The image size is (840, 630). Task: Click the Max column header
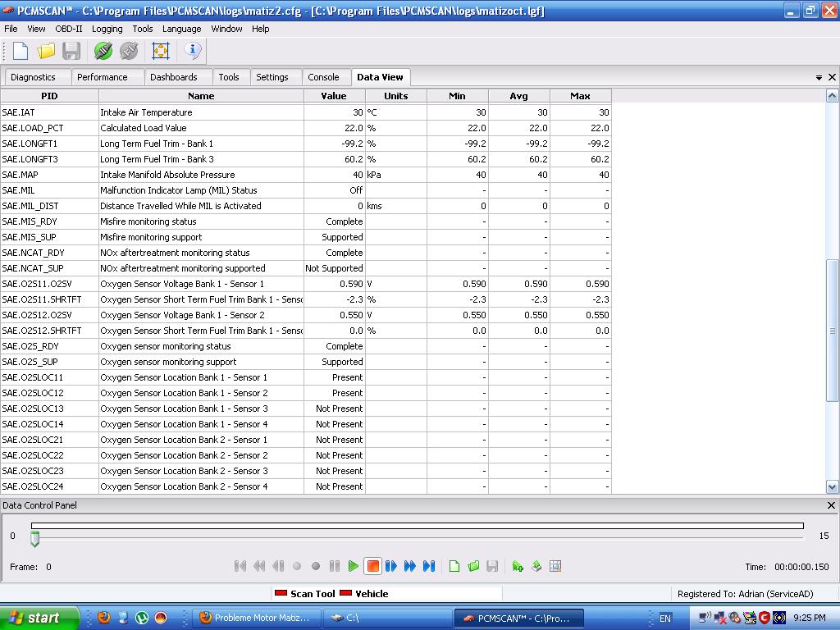pos(580,96)
